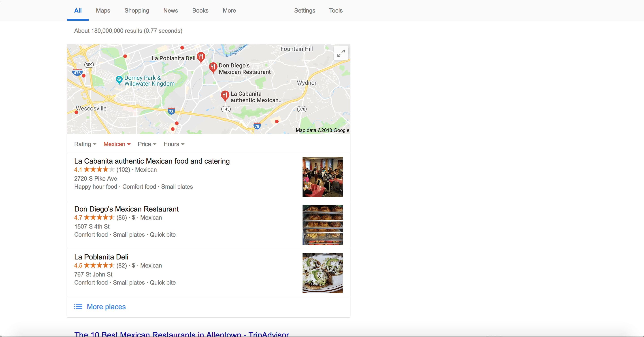Switch to the Maps tab
The width and height of the screenshot is (644, 337).
click(x=103, y=11)
